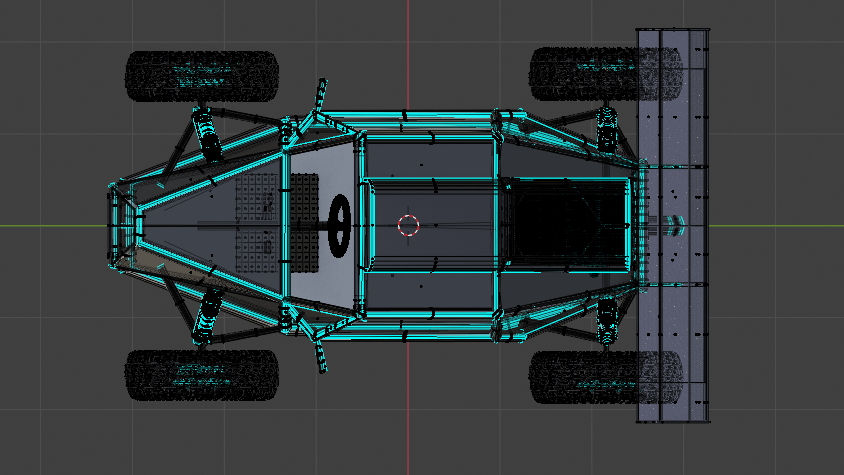Viewport: 844px width, 475px height.
Task: Click the green horizontal axis left of car
Action: pos(50,224)
